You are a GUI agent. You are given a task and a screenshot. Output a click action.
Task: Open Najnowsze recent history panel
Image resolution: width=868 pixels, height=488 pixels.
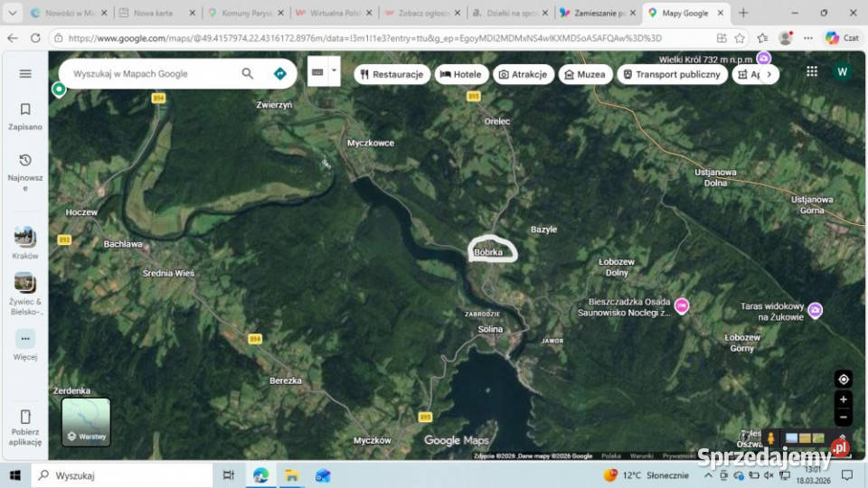[25, 172]
